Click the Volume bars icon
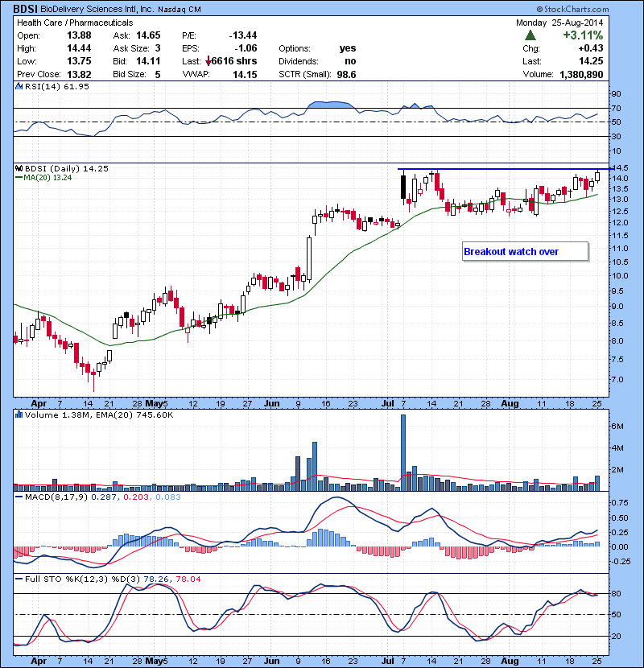Image resolution: width=644 pixels, height=668 pixels. click(x=19, y=414)
